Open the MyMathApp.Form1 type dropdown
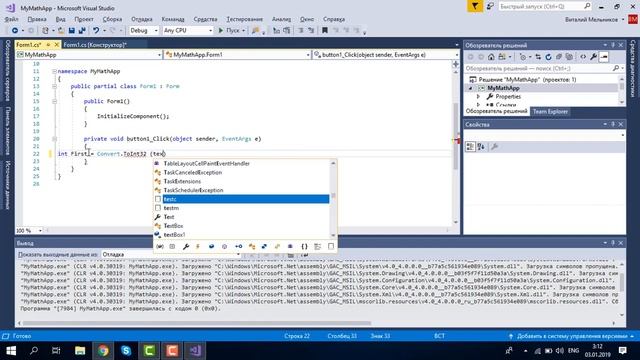 click(237, 55)
